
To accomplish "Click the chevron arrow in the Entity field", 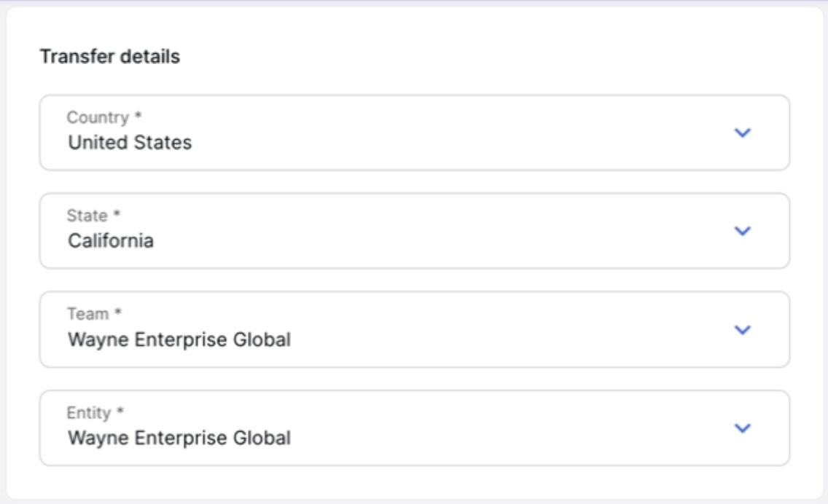I will click(x=743, y=428).
